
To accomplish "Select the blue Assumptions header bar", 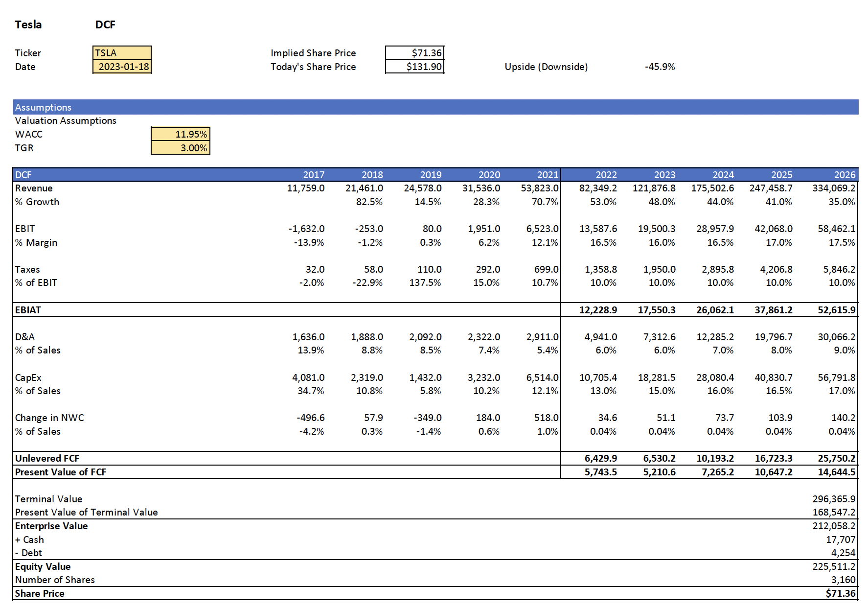I will (435, 107).
